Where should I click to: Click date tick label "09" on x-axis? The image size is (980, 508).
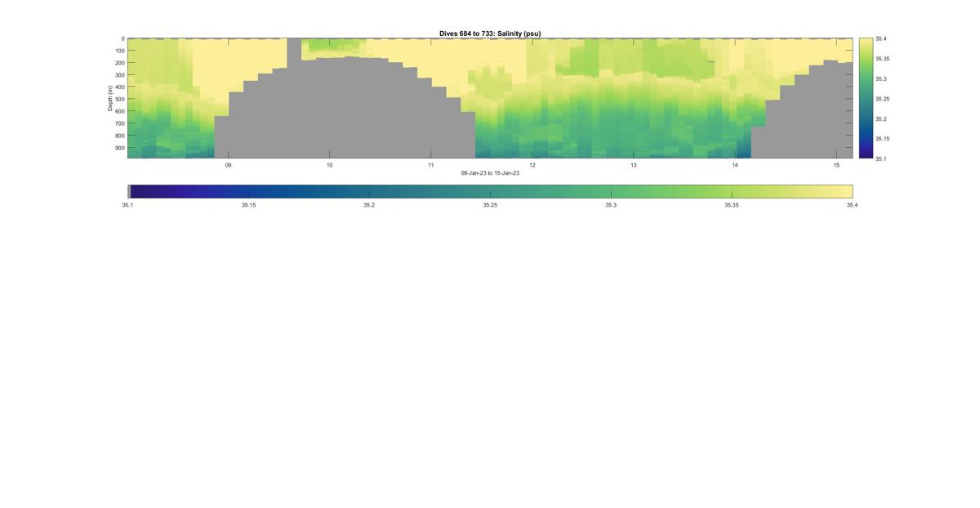coord(228,165)
